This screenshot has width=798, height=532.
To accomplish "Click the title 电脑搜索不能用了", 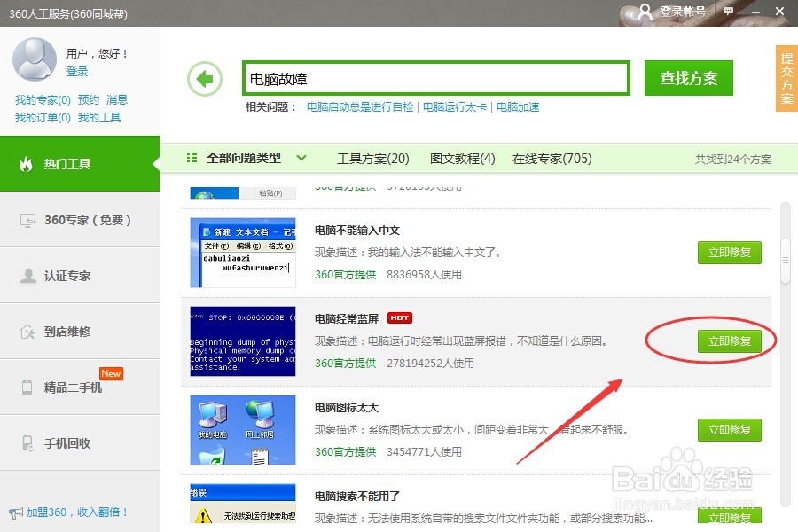I will (x=356, y=496).
